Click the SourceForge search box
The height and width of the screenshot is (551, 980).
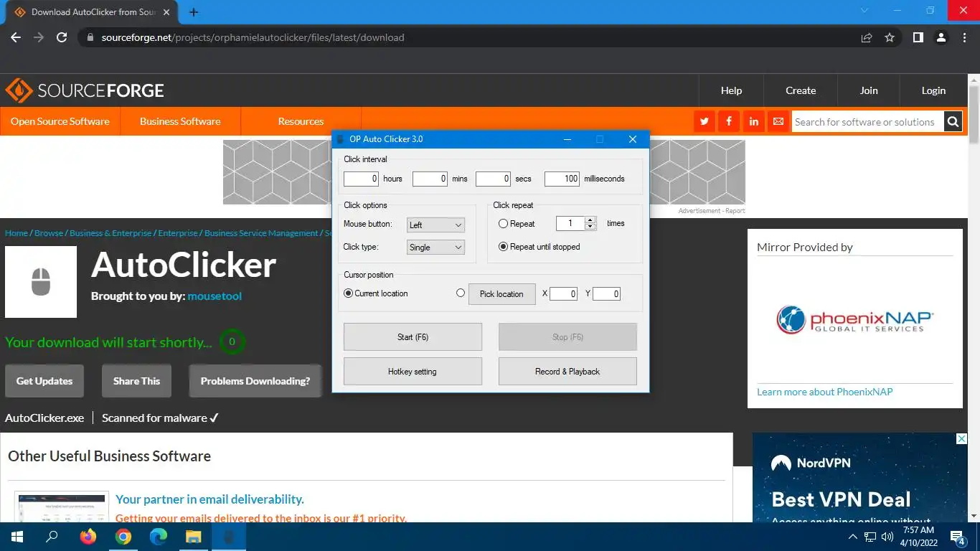click(x=867, y=122)
